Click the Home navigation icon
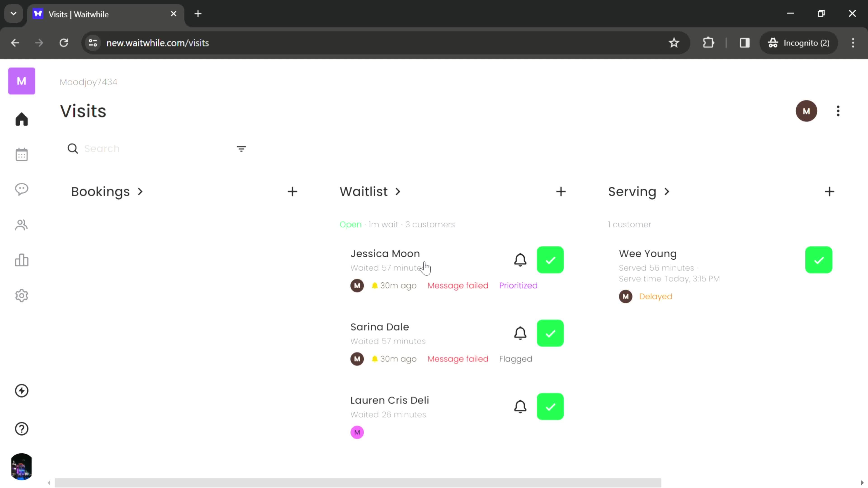The image size is (868, 488). (21, 119)
